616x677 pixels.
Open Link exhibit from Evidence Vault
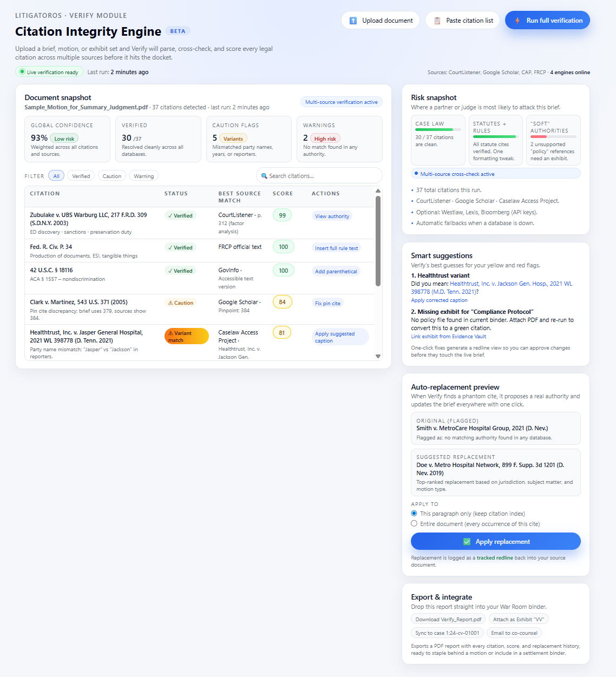[x=448, y=336]
